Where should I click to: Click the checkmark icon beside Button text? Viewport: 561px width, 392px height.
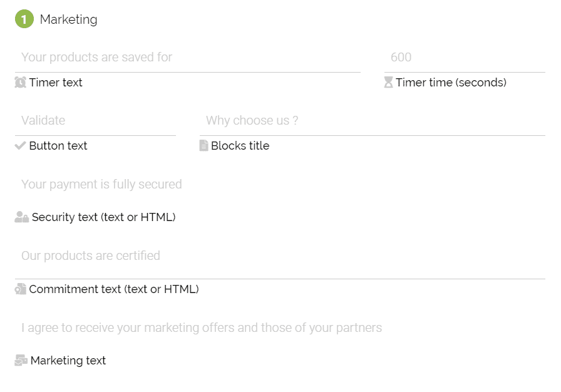tap(20, 145)
